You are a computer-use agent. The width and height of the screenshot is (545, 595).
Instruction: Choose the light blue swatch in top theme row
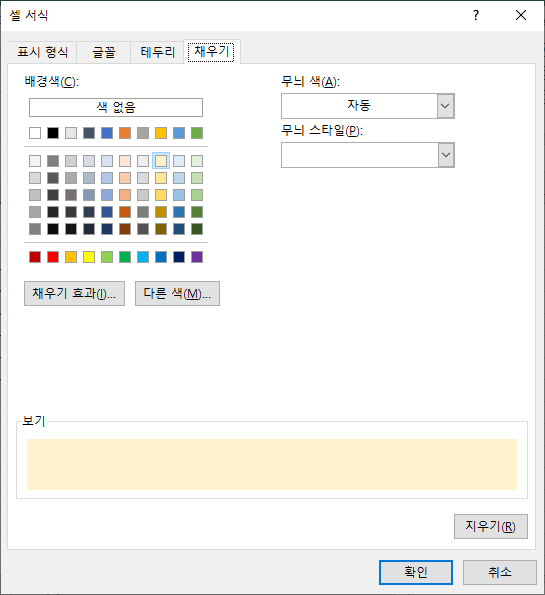point(179,133)
